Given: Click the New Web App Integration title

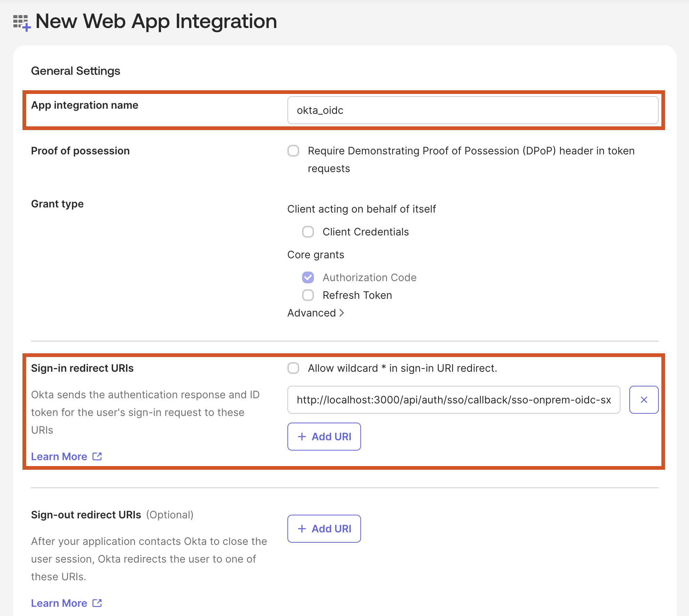Looking at the screenshot, I should [x=156, y=21].
